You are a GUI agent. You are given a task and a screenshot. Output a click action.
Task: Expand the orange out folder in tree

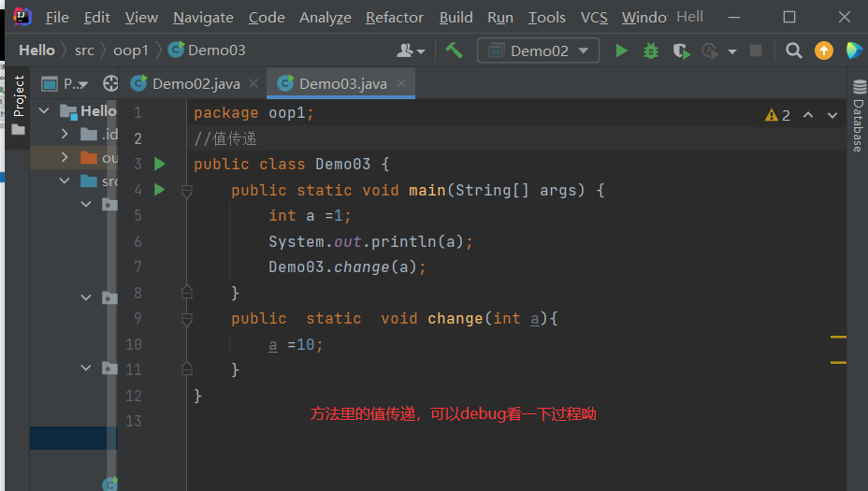(x=65, y=157)
